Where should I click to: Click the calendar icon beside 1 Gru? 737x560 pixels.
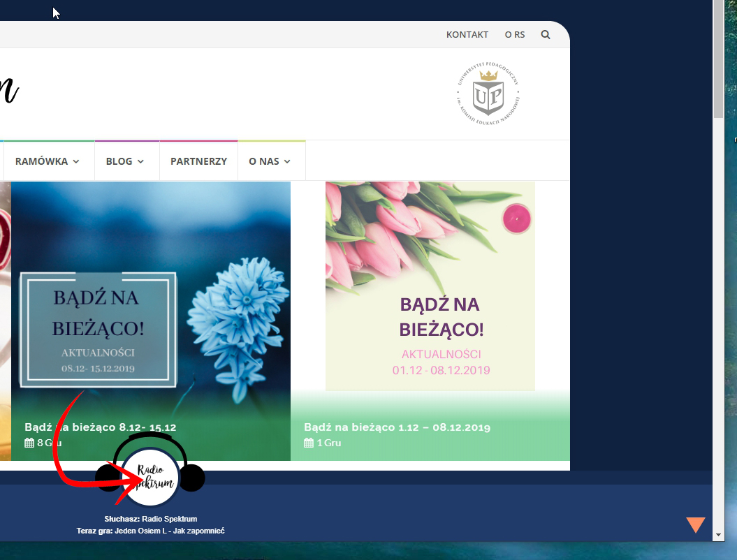coord(309,443)
